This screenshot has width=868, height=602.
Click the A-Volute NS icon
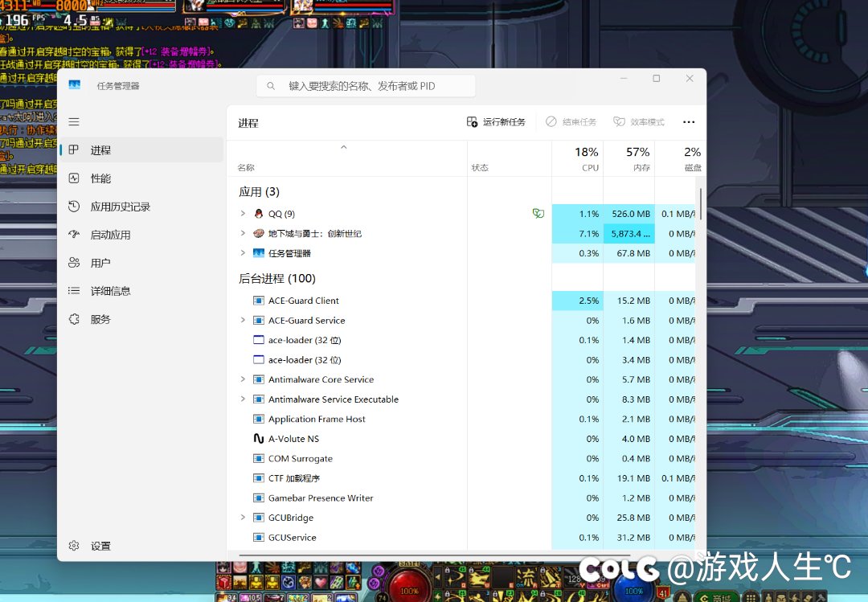(258, 439)
